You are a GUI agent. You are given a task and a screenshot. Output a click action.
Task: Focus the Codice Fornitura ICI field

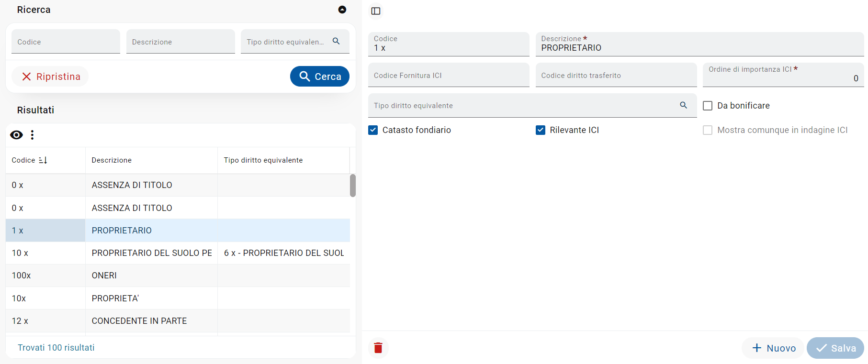(x=449, y=75)
